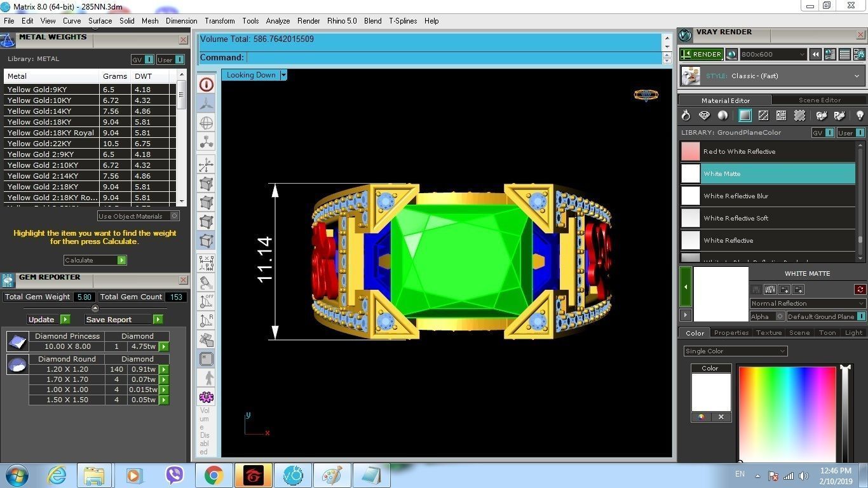The width and height of the screenshot is (868, 488).
Task: Click the green arrow on the 10.00 X 8.00 row
Action: [164, 347]
